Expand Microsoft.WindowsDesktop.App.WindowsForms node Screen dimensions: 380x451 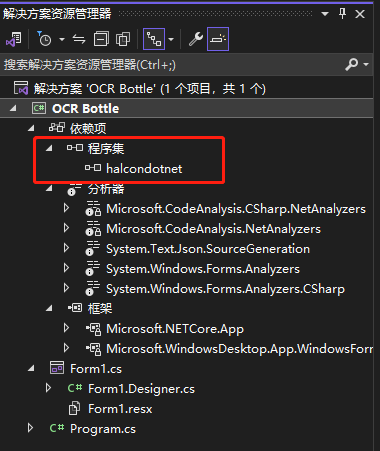pos(66,348)
